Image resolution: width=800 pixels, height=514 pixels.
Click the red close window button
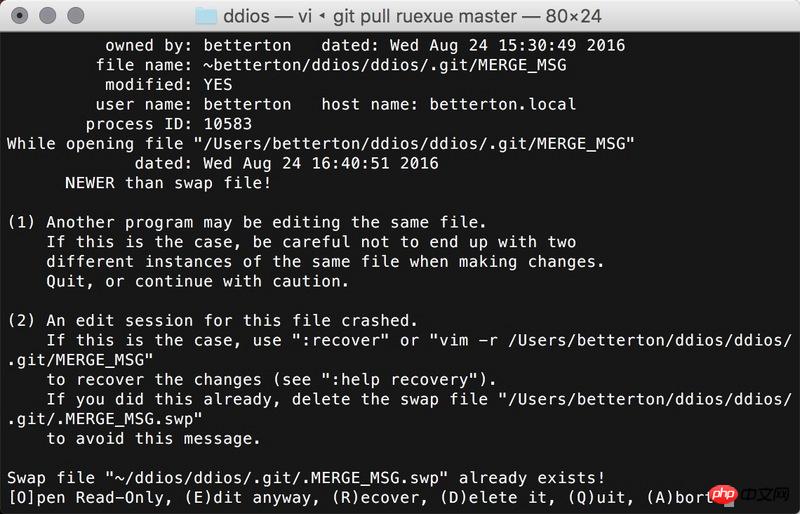tap(20, 16)
